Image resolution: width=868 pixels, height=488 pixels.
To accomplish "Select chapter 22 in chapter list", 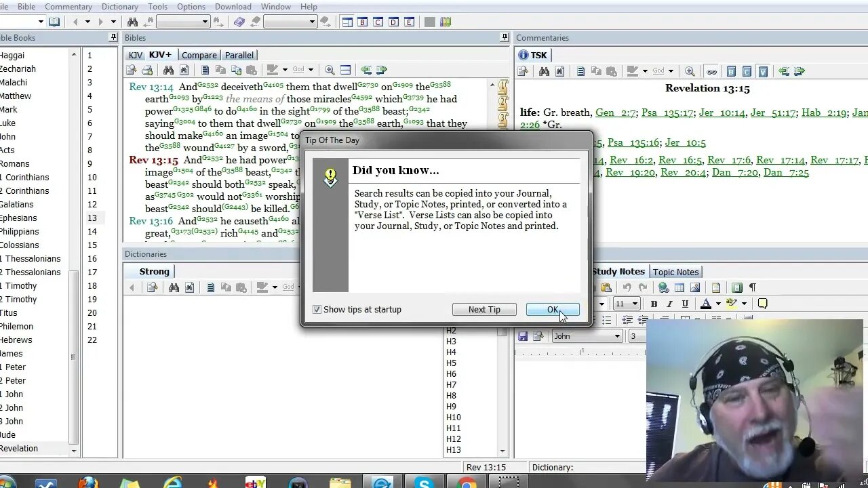I will (x=92, y=340).
